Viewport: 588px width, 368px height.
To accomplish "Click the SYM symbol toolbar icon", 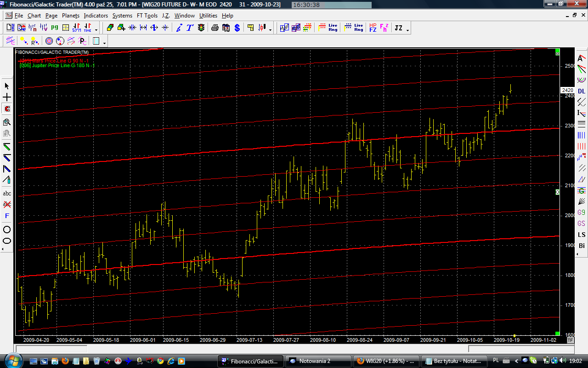I will click(77, 28).
